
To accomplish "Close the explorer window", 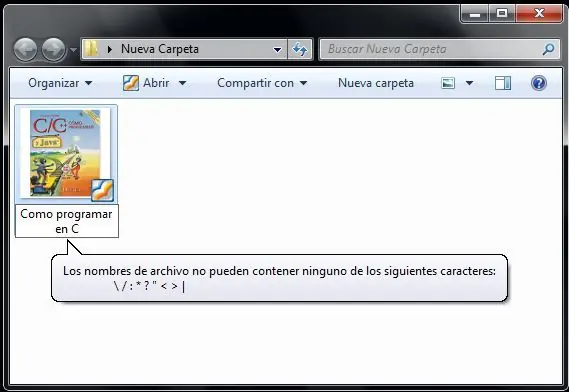I will tap(539, 14).
